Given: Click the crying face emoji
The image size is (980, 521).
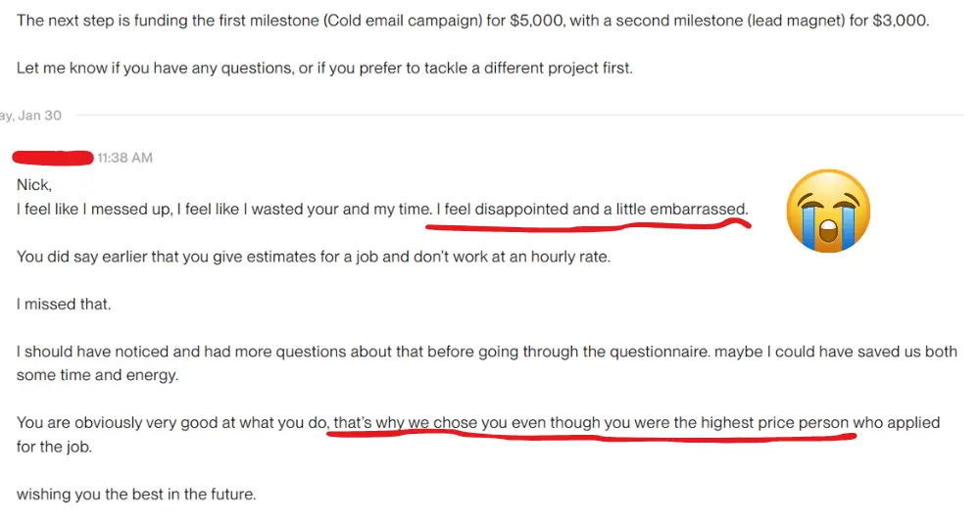Looking at the screenshot, I should point(828,211).
